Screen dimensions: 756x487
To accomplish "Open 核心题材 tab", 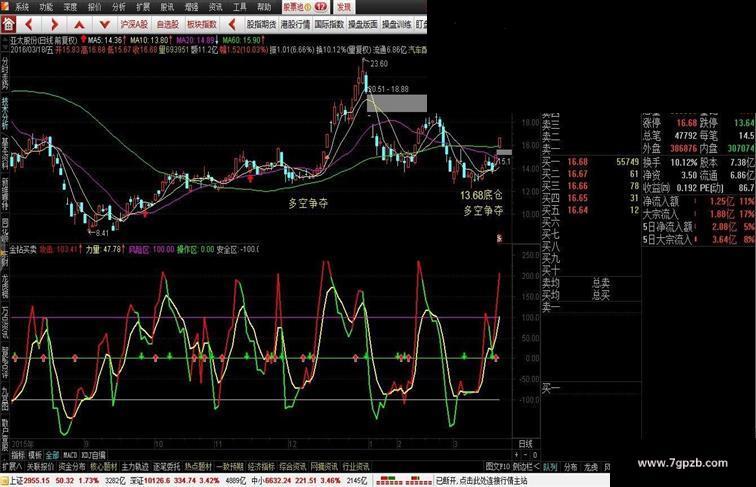I will pos(104,467).
